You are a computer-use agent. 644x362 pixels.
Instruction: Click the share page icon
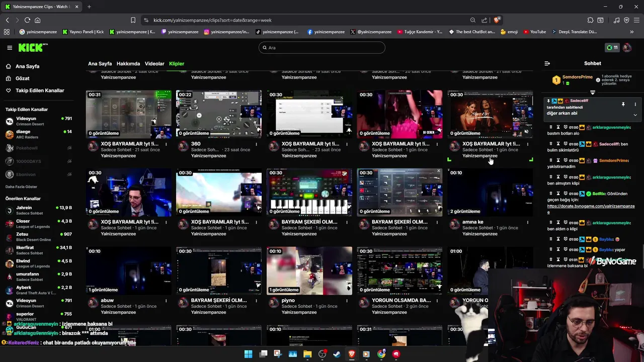tap(484, 20)
